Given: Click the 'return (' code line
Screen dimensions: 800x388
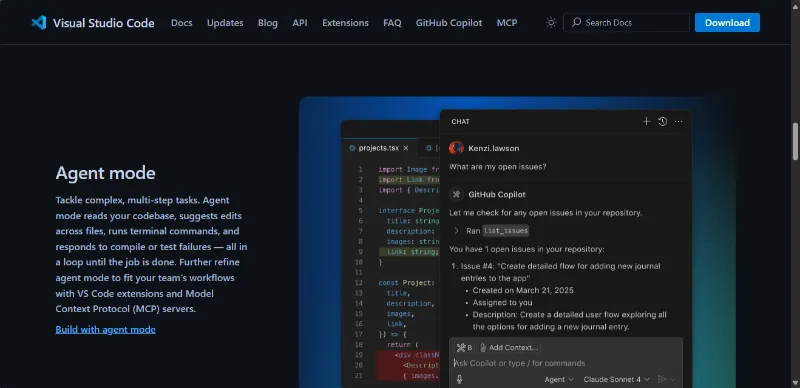Looking at the screenshot, I should pos(403,344).
